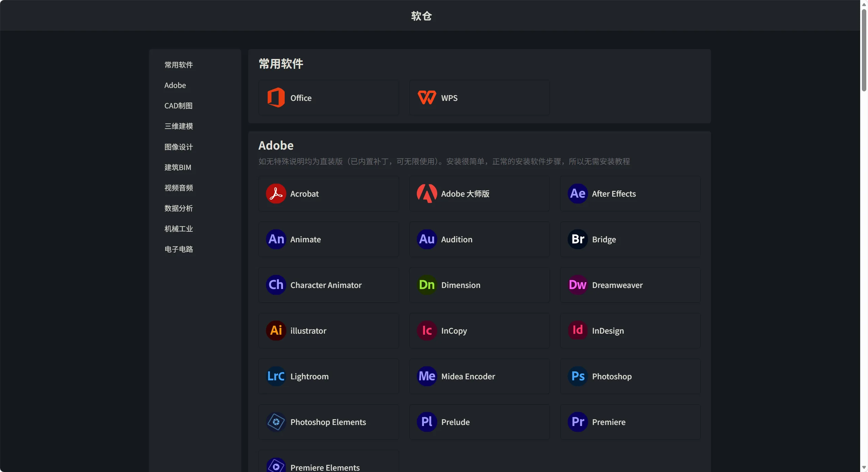Open the Premiere Elements link text
868x472 pixels.
pos(325,467)
